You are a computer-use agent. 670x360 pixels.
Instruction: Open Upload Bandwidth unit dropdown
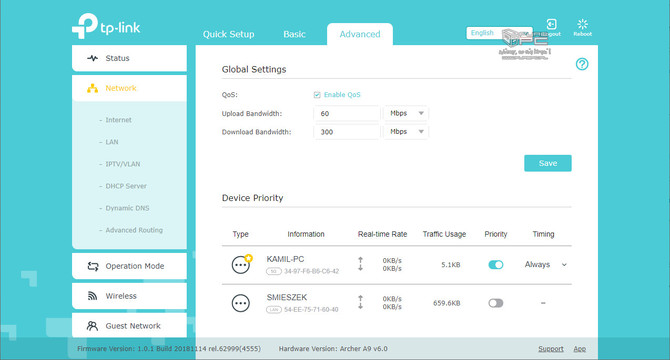click(406, 113)
